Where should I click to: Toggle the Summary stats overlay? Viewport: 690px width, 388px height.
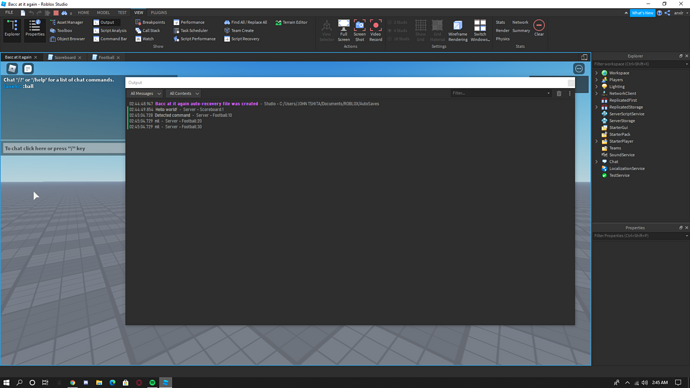click(521, 30)
